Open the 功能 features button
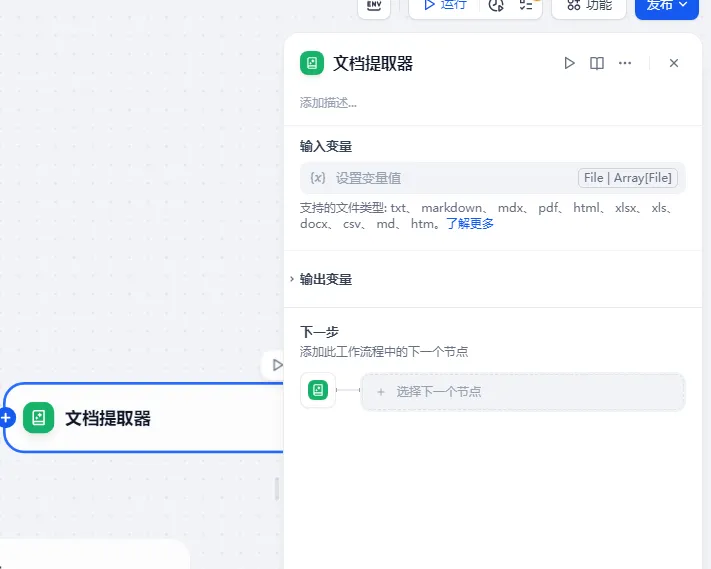The height and width of the screenshot is (569, 711). click(589, 6)
